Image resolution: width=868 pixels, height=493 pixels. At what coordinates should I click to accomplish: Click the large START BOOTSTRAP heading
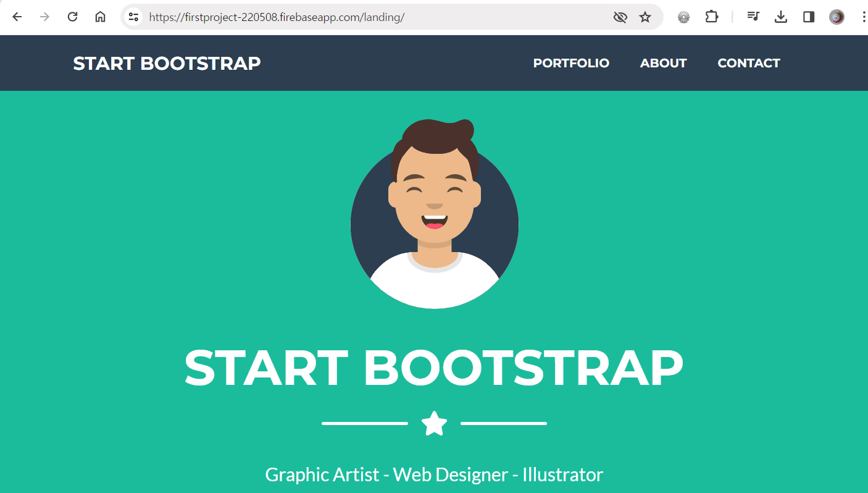point(434,368)
